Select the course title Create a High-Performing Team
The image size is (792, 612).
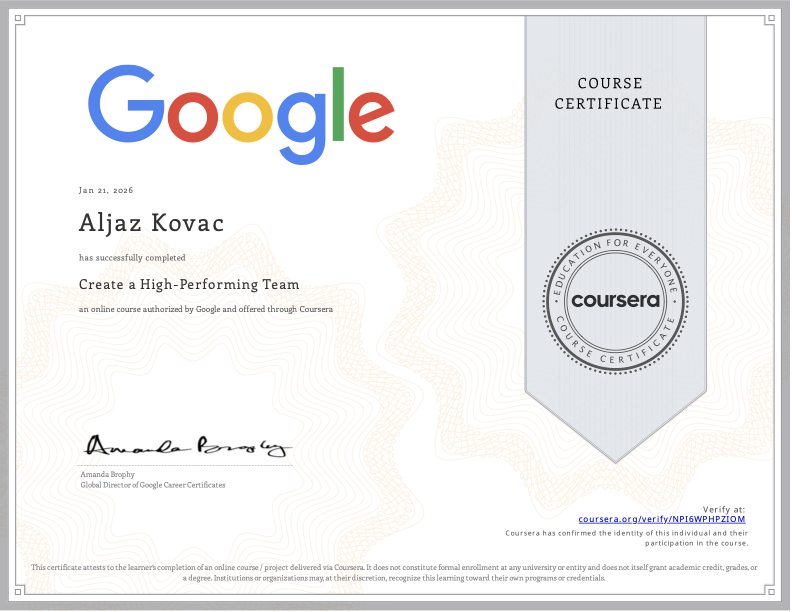[189, 284]
